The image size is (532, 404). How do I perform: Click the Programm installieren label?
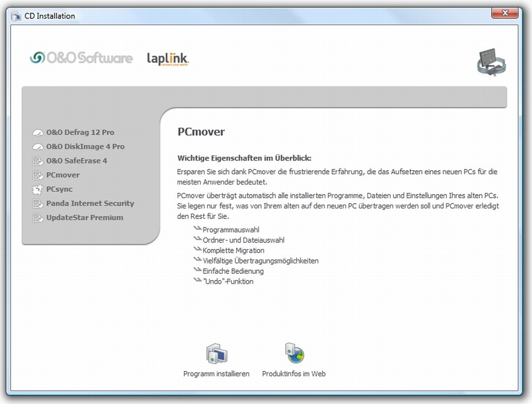(x=216, y=374)
